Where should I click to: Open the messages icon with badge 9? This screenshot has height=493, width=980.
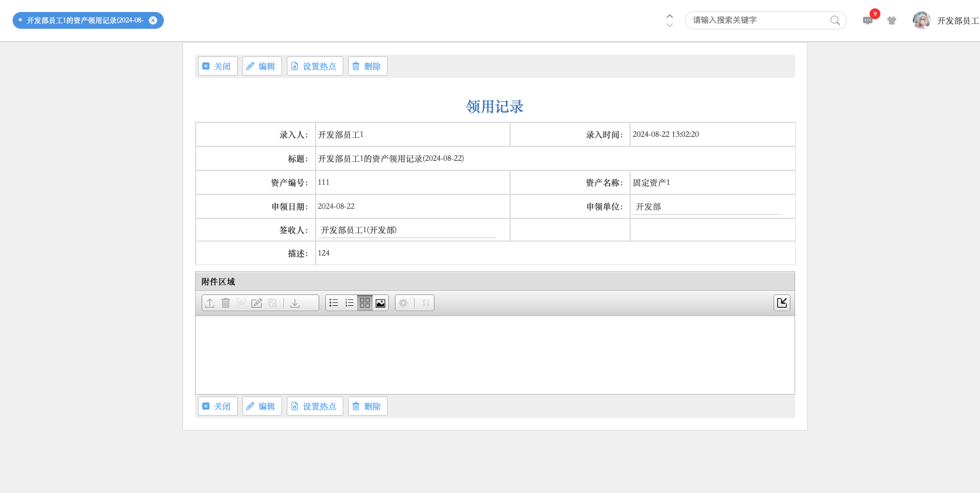(x=868, y=20)
